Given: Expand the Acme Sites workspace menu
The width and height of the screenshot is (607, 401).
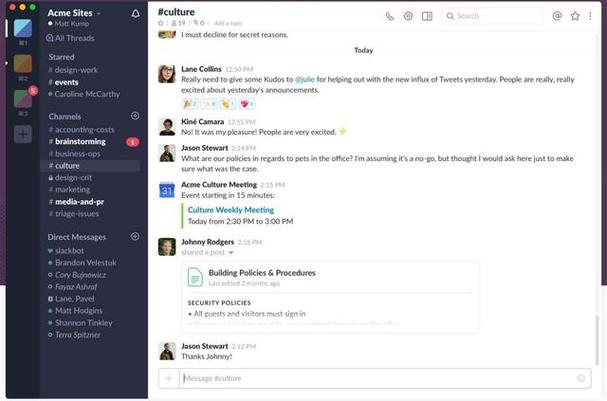Looking at the screenshot, I should [x=74, y=13].
